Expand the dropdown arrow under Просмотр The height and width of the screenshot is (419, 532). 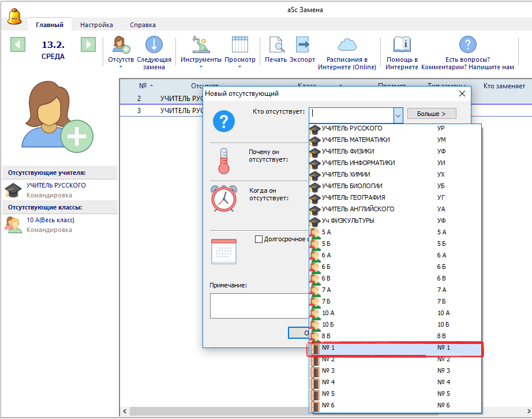pos(239,67)
